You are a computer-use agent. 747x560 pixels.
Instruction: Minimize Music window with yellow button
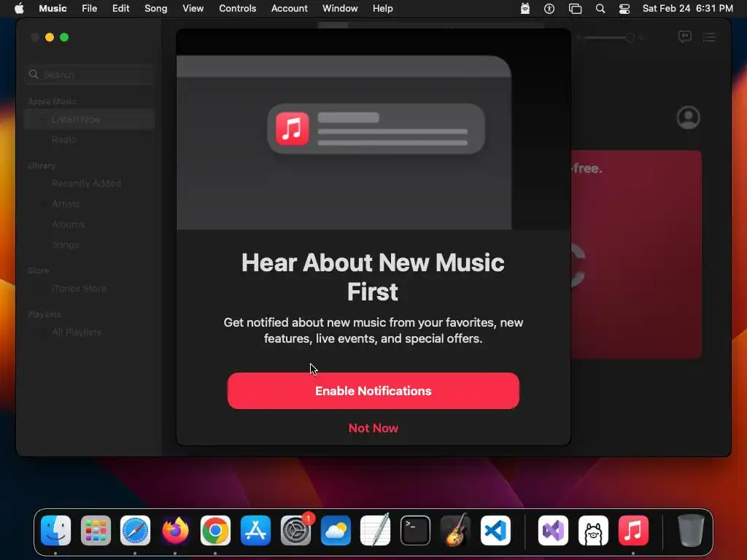(x=50, y=37)
